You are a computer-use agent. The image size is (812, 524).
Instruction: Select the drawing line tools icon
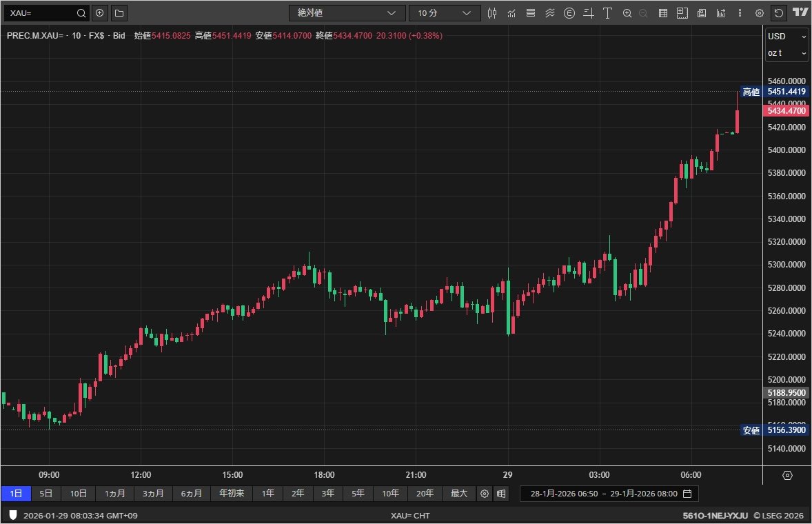tap(588, 13)
